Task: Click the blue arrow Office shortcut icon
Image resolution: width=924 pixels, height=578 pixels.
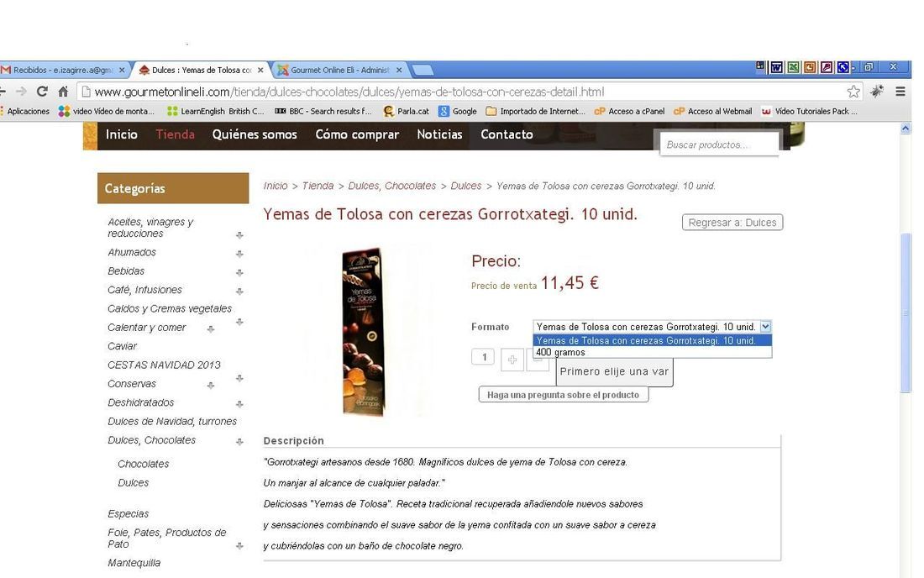Action: tap(843, 68)
